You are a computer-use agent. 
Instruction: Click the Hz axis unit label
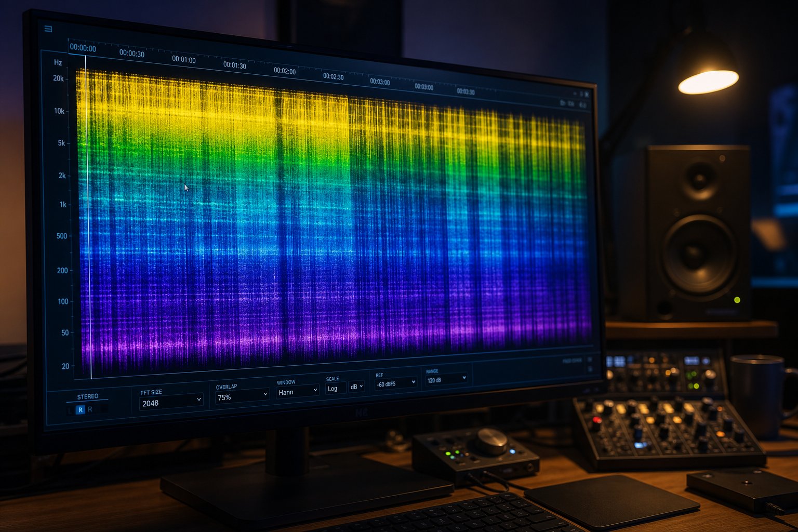click(x=58, y=62)
